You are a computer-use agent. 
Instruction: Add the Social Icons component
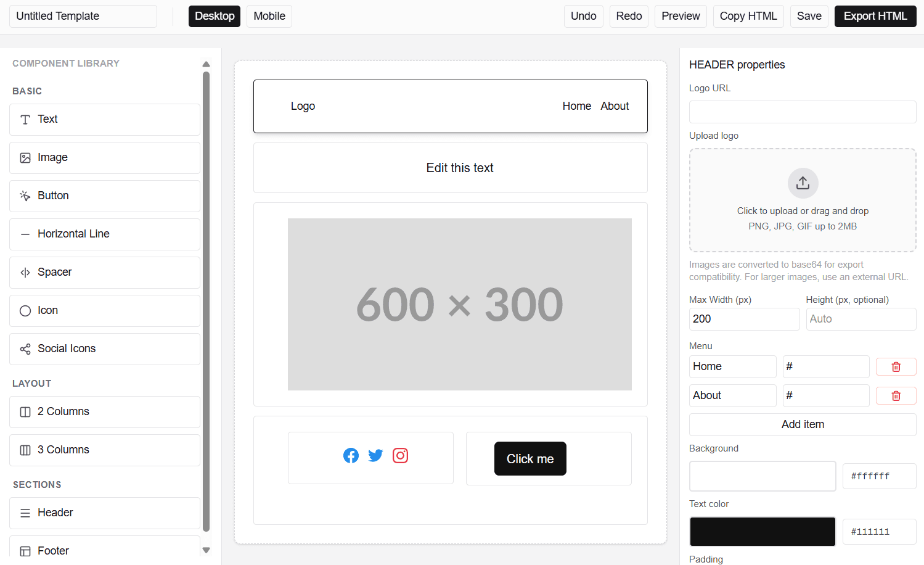pos(105,349)
